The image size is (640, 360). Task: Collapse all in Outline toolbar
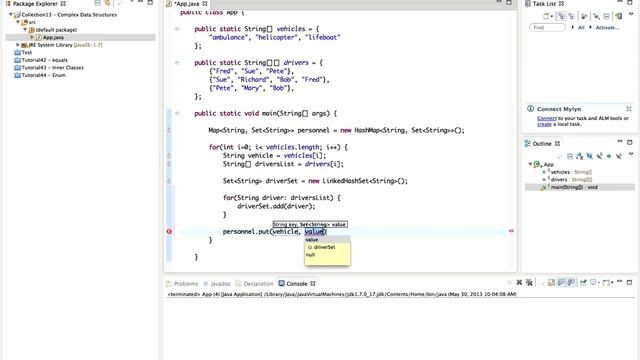pos(570,156)
